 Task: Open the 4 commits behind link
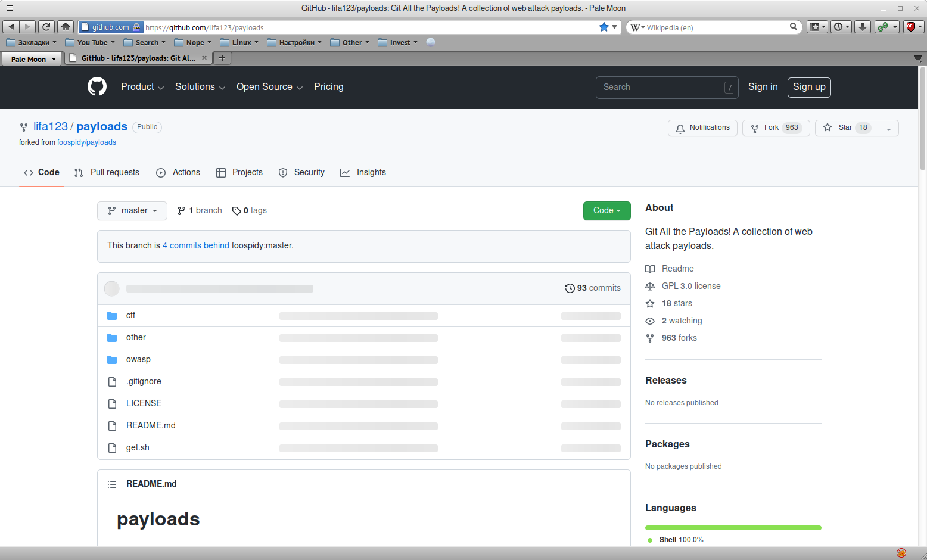pos(196,246)
